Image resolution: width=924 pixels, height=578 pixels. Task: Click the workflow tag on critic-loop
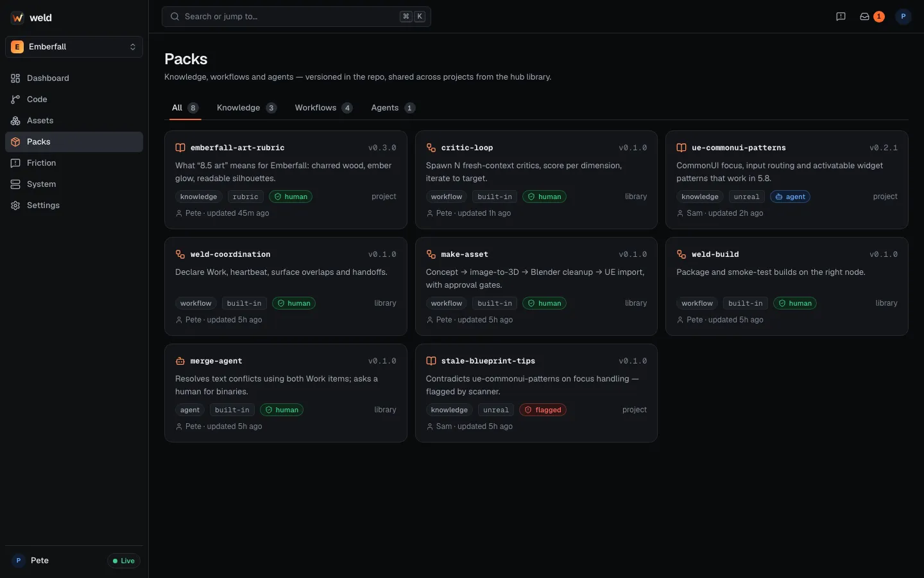447,197
